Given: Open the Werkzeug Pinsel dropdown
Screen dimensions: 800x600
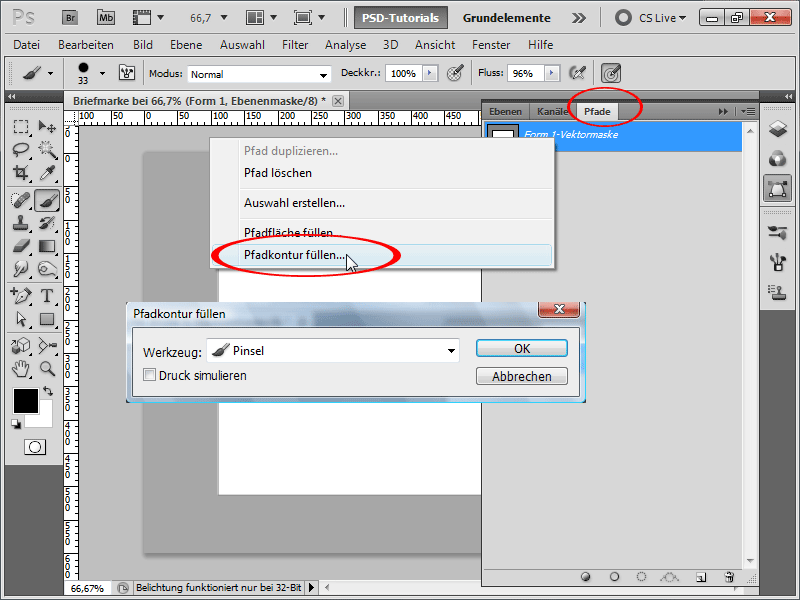Looking at the screenshot, I should click(x=451, y=351).
